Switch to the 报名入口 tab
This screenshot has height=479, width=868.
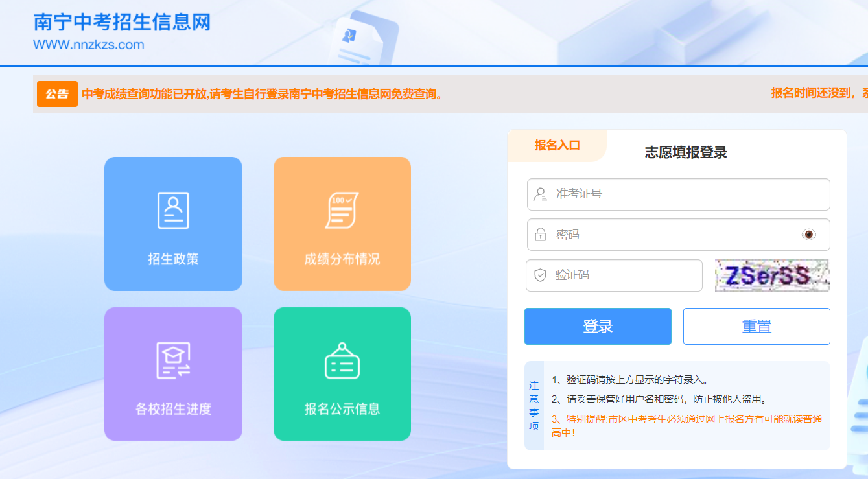pos(557,146)
